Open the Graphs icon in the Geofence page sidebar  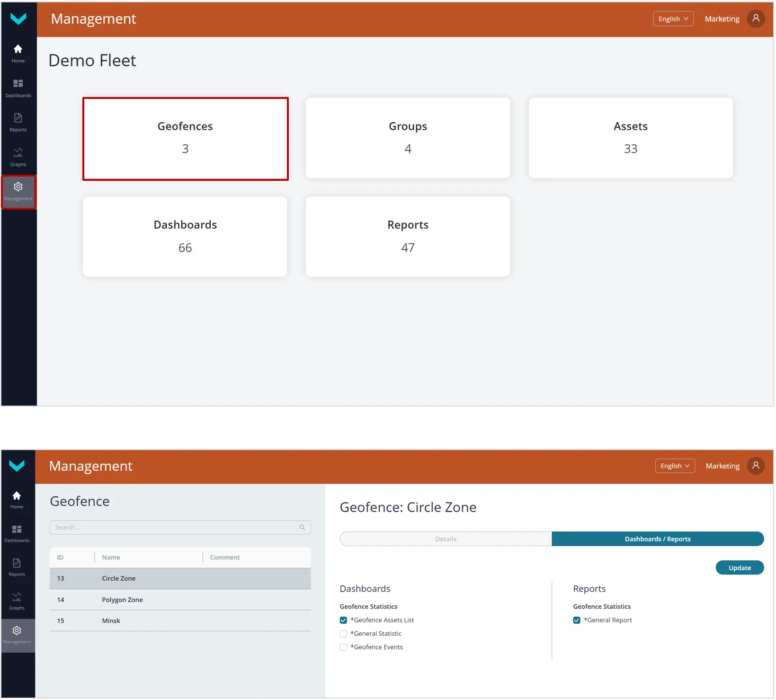pyautogui.click(x=17, y=597)
